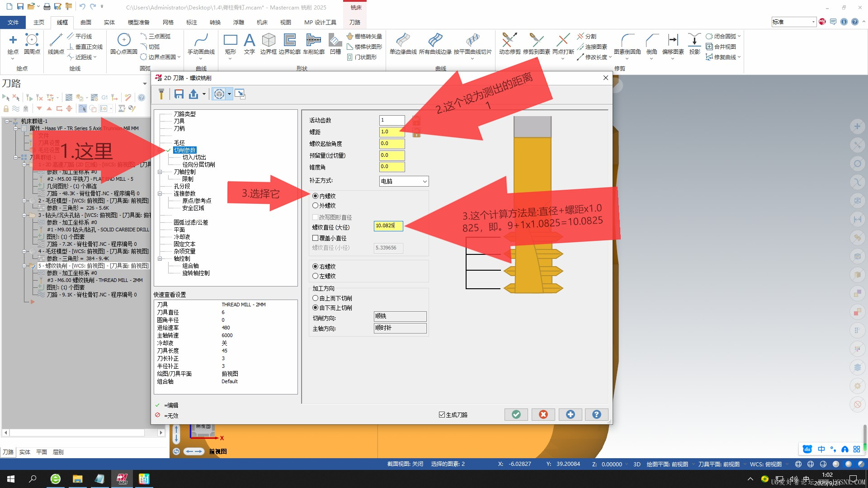Click the green checkmark OK button
The width and height of the screenshot is (868, 488).
click(516, 414)
